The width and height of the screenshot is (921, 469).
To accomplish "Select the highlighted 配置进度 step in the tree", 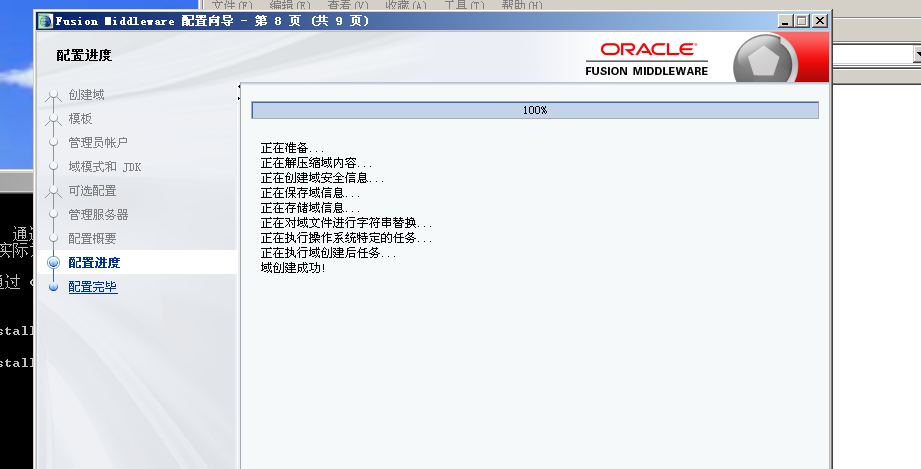I will 94,263.
